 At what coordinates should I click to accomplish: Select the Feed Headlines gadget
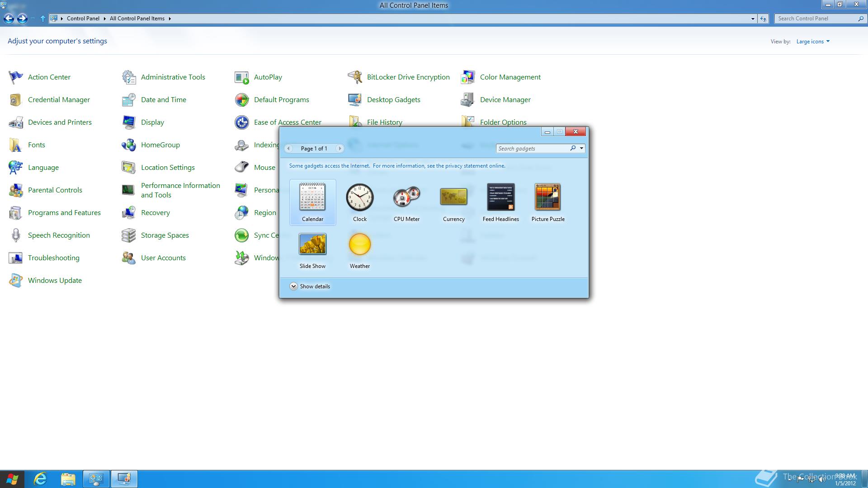point(501,202)
